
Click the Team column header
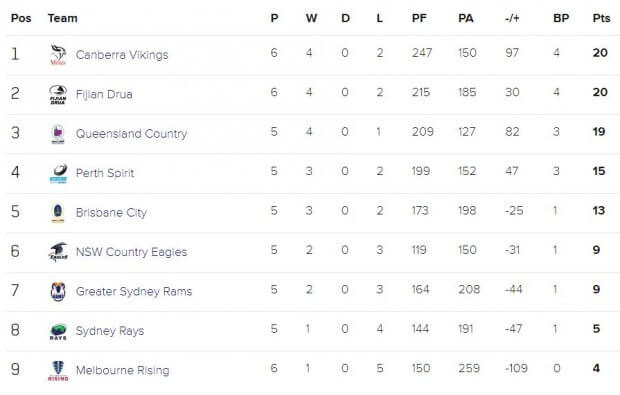(62, 18)
